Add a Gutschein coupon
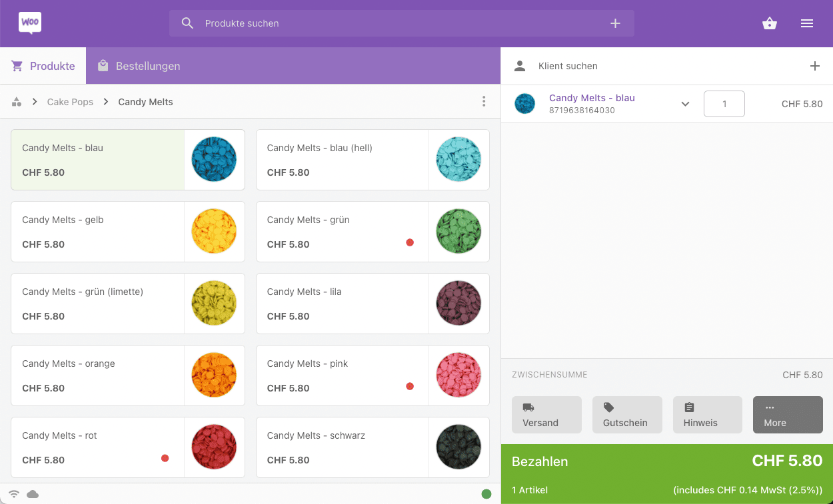The height and width of the screenshot is (504, 833). 626,415
